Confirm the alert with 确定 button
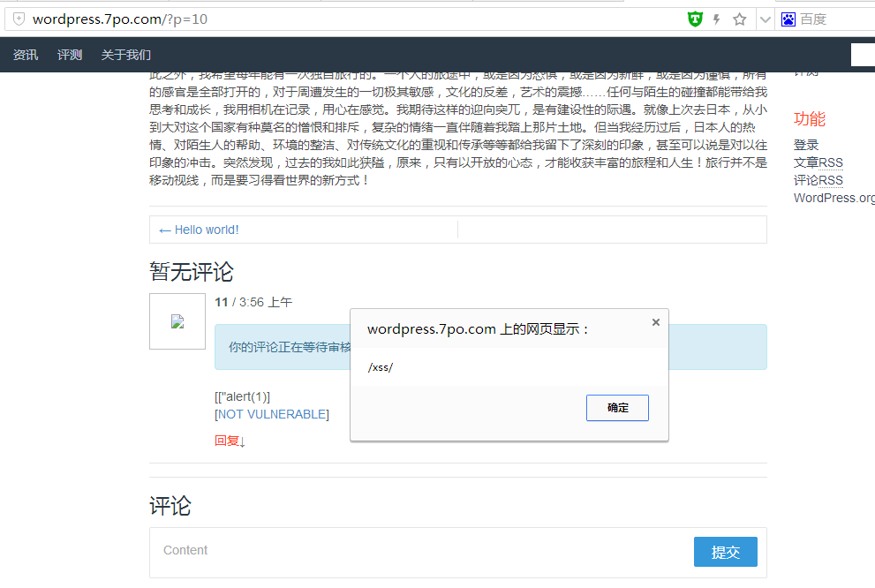875x588 pixels. pyautogui.click(x=617, y=408)
